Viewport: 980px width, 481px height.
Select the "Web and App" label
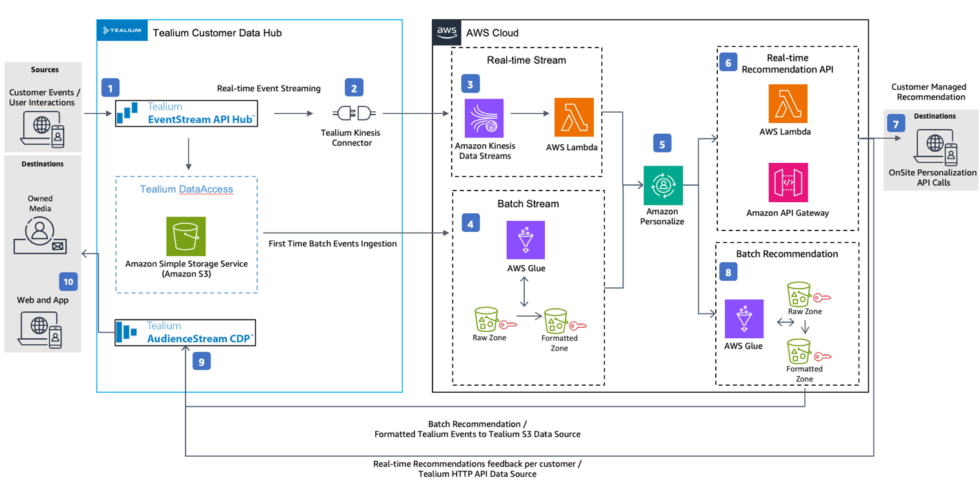pyautogui.click(x=43, y=300)
